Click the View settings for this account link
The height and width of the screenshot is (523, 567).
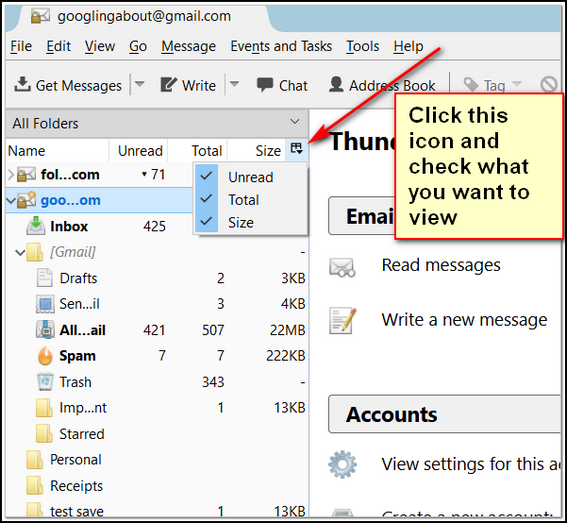(x=471, y=464)
